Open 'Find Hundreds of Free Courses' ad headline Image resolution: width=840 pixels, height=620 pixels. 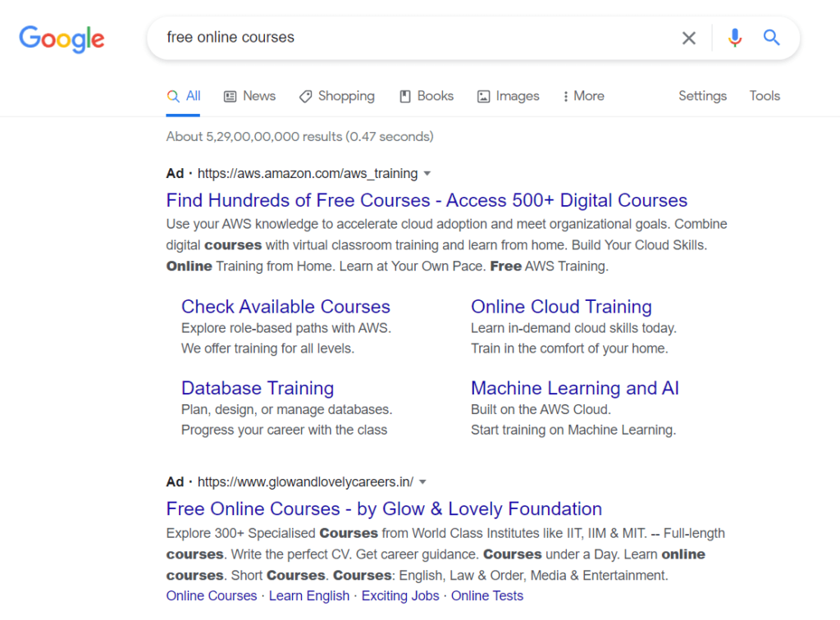pyautogui.click(x=427, y=200)
